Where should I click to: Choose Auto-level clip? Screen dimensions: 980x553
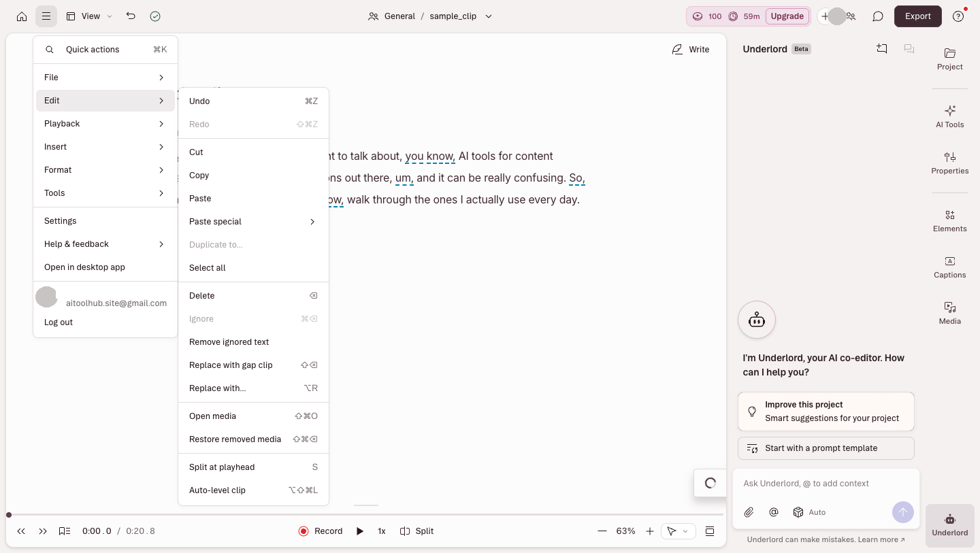tap(253, 490)
